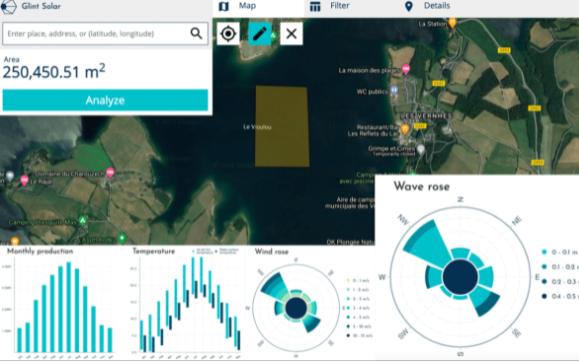Click the Wind rose chart title

(x=271, y=252)
